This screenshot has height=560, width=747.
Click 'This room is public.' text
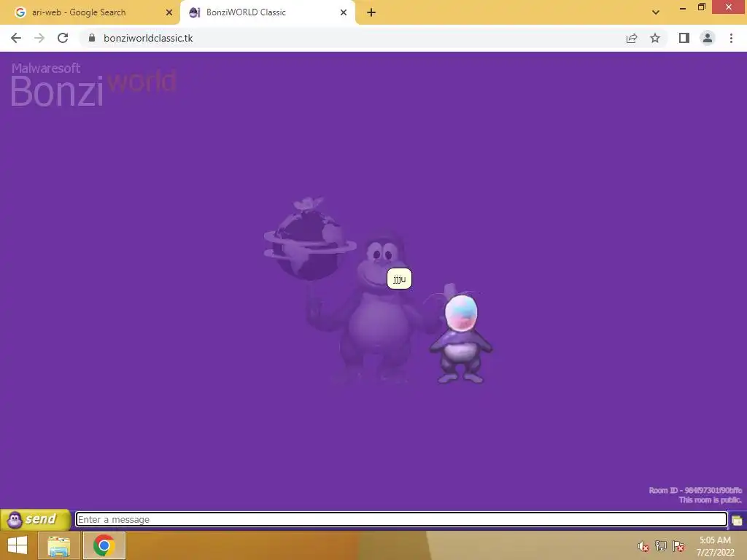pyautogui.click(x=710, y=500)
